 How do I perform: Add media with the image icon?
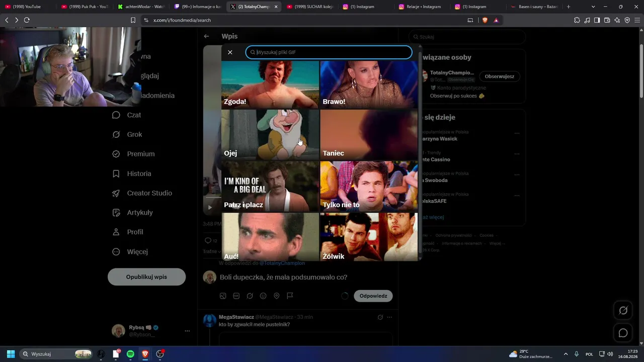[223, 296]
